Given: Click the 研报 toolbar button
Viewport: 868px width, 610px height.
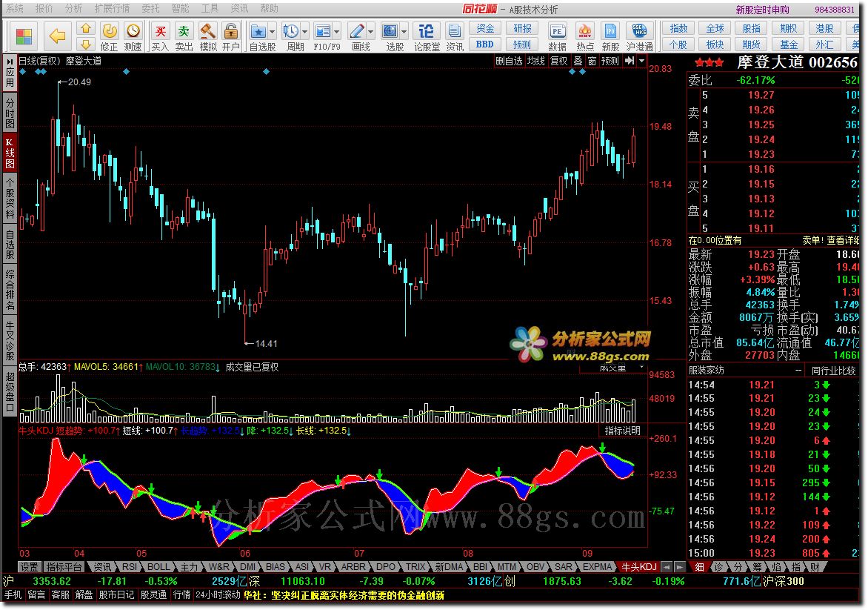Looking at the screenshot, I should (x=522, y=28).
